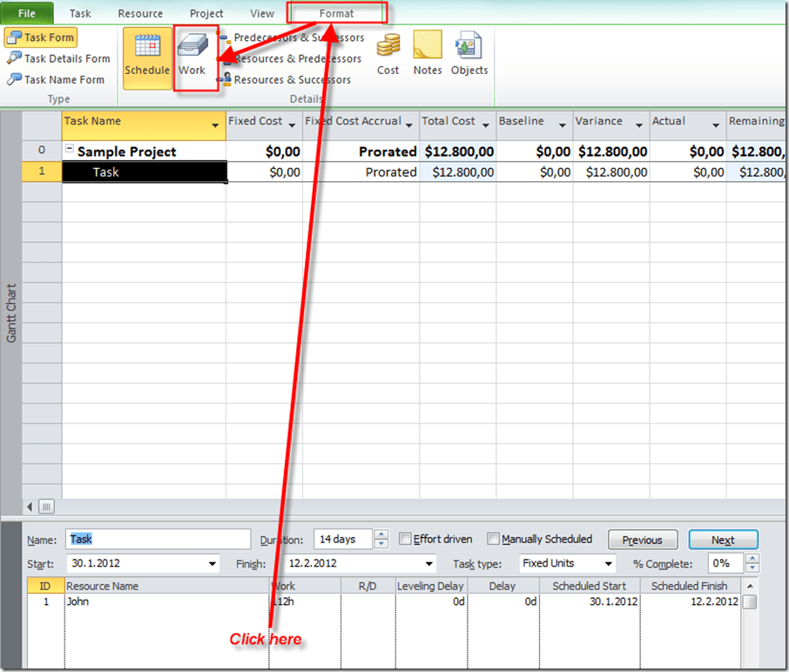Click the Name input field

tap(158, 540)
